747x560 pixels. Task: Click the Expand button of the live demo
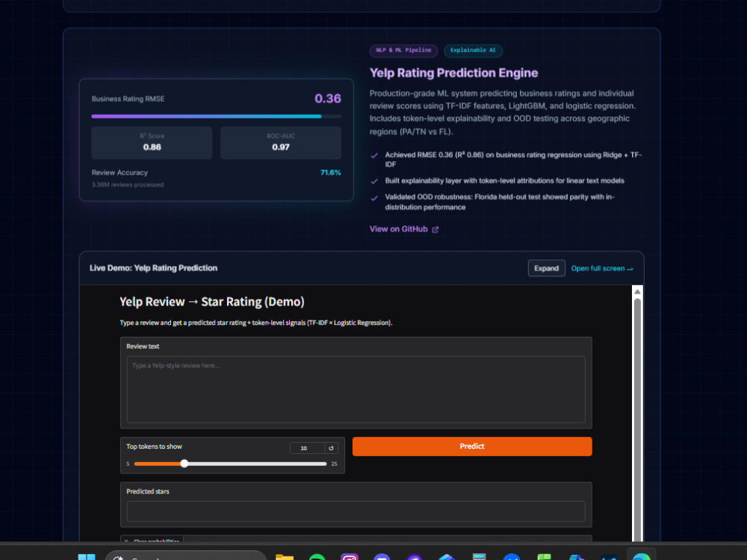(x=547, y=268)
